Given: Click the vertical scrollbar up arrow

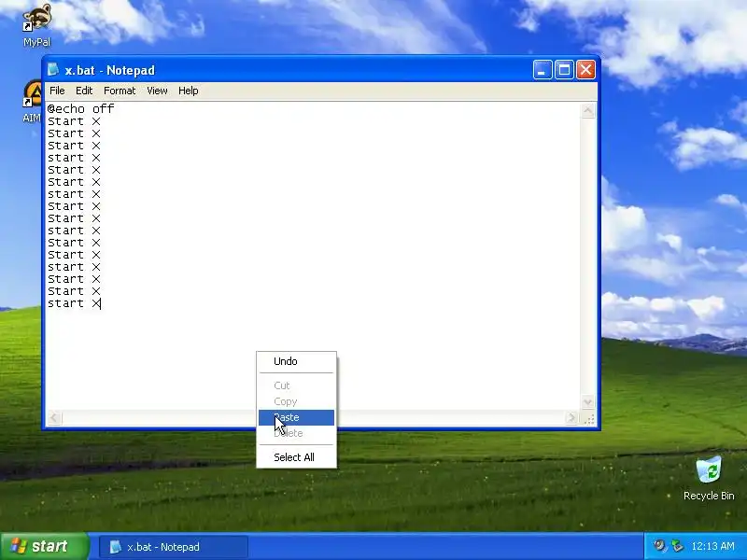Looking at the screenshot, I should [588, 110].
